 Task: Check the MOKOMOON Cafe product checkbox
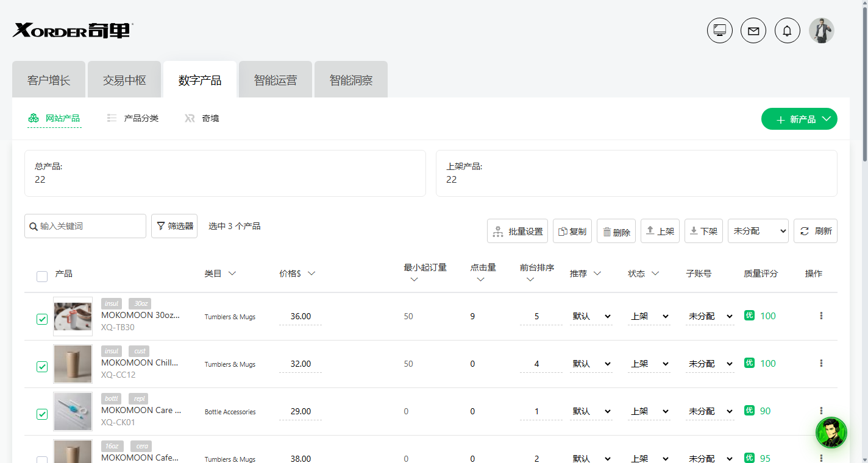tap(42, 460)
